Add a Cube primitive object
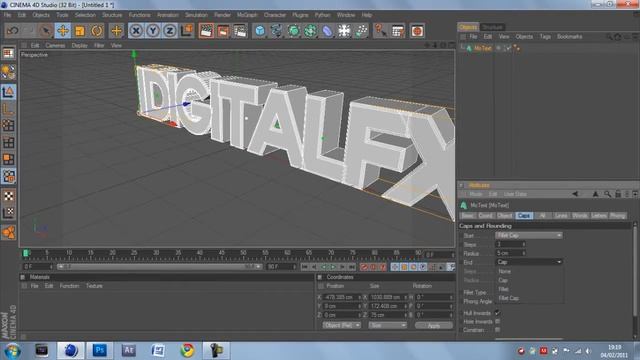 click(x=260, y=31)
